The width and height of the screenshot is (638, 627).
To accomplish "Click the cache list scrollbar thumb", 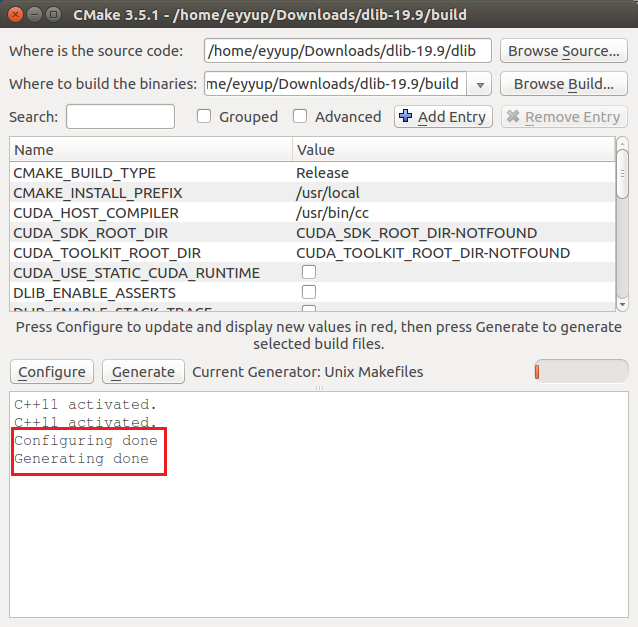I will coord(622,174).
